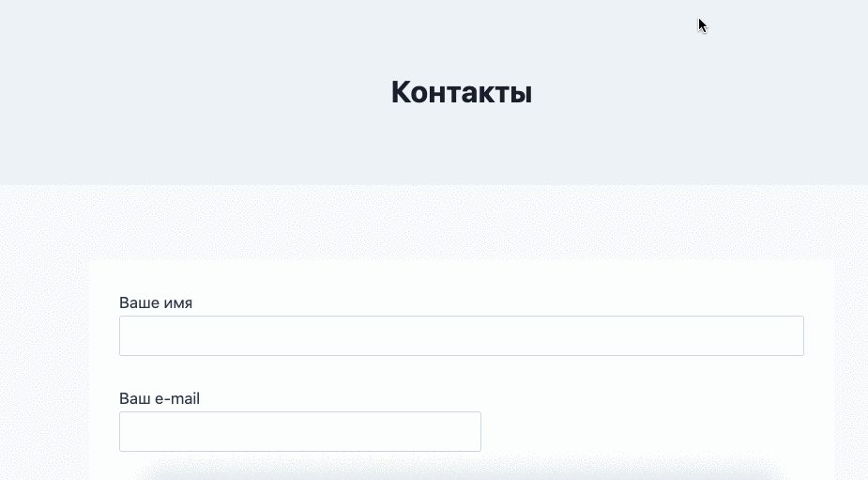Focus the "Ваш e-mail" input box
Screen dimensions: 868x480
[x=299, y=432]
